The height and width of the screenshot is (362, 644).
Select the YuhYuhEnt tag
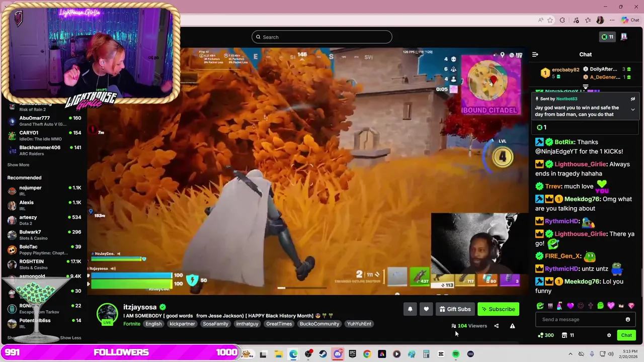[x=359, y=324]
